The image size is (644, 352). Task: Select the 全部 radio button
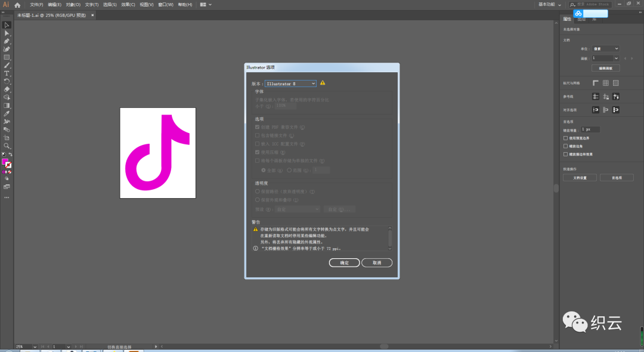[x=264, y=170]
